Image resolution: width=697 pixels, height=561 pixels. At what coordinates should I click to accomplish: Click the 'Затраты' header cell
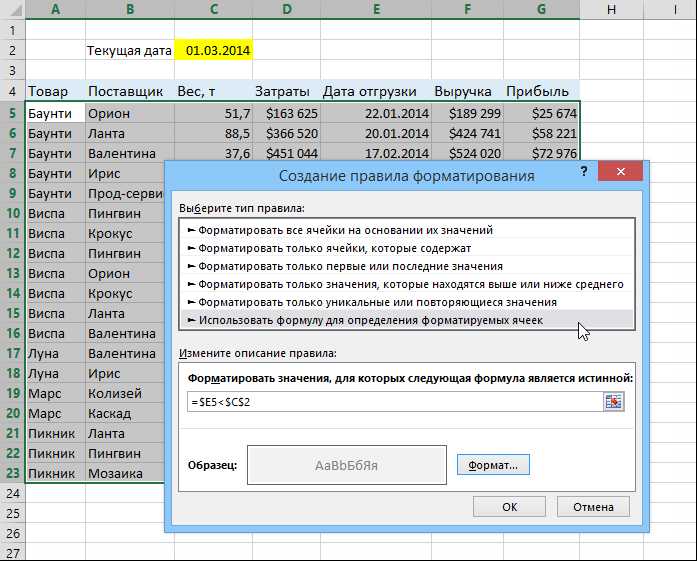287,91
